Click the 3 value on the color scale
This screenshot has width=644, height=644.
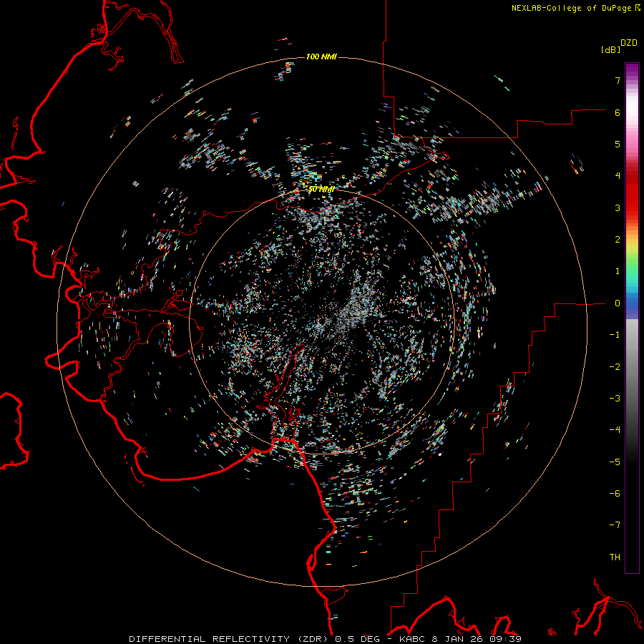click(x=618, y=208)
